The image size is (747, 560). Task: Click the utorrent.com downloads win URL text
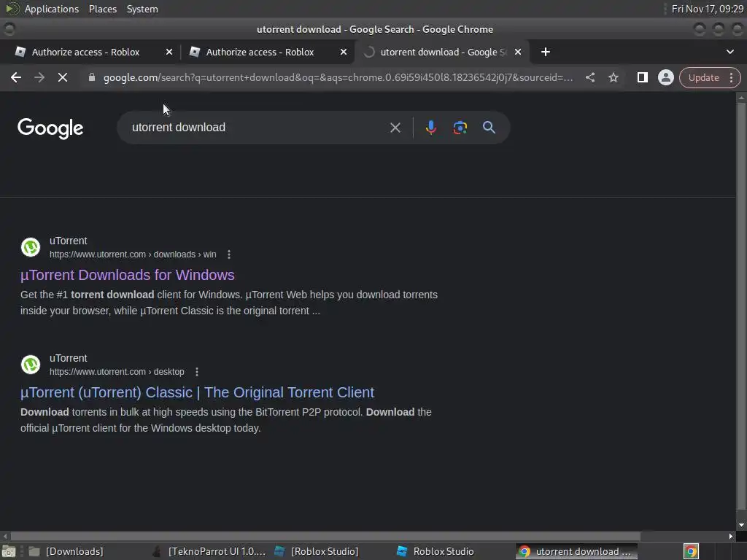click(x=133, y=254)
